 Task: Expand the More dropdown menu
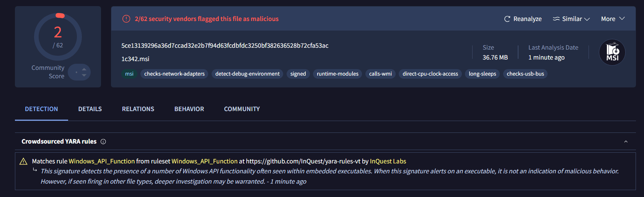pos(613,19)
